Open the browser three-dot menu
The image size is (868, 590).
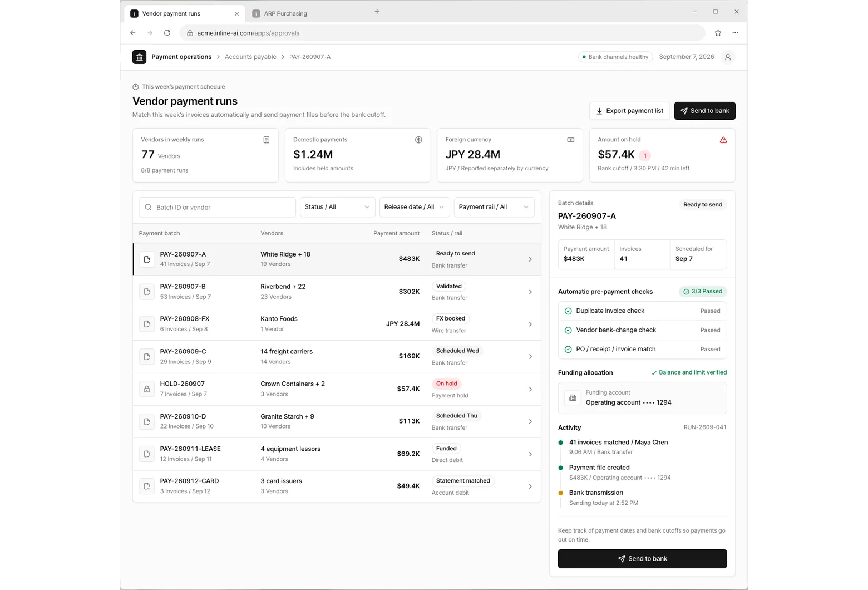(735, 33)
